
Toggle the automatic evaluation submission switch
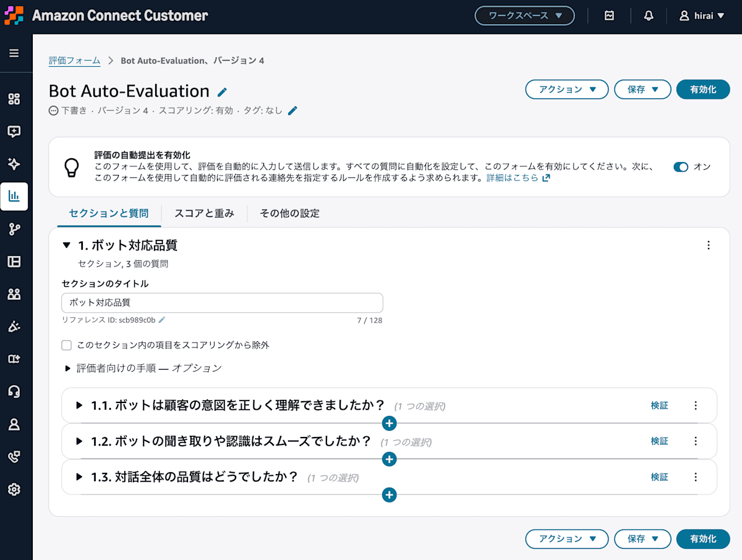coord(681,167)
